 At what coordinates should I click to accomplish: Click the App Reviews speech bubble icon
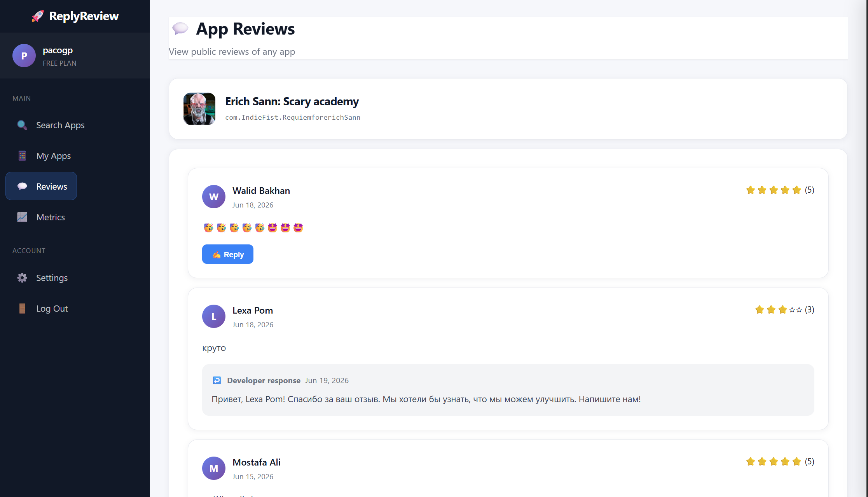click(180, 28)
